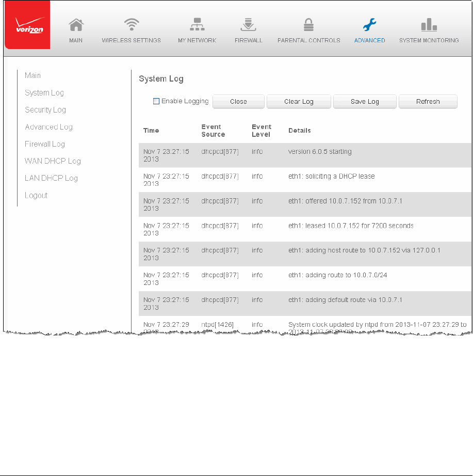Select 'adding default route via 10.0.7.1' entry

click(x=305, y=304)
